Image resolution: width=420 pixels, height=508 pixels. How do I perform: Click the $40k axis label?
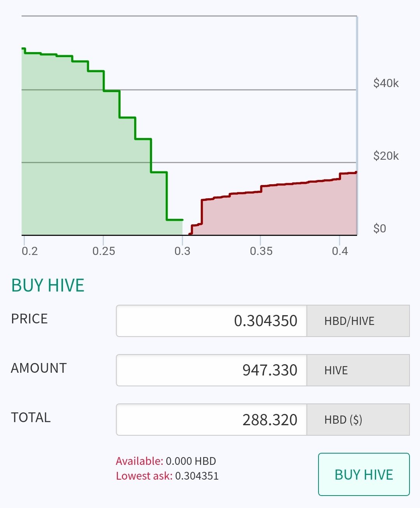click(386, 83)
